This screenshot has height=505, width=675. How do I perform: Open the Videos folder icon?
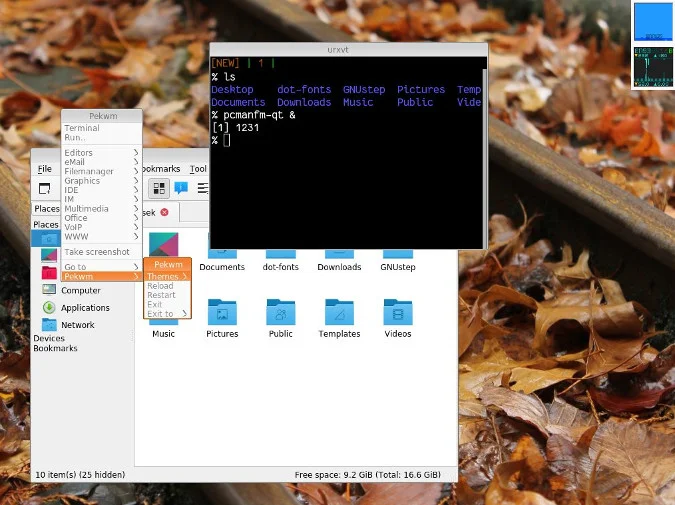(397, 313)
